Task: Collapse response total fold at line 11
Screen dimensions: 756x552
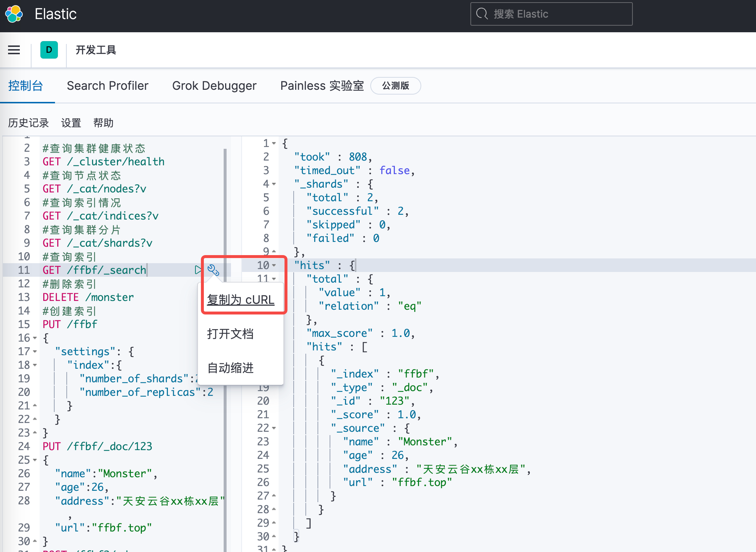Action: tap(274, 279)
